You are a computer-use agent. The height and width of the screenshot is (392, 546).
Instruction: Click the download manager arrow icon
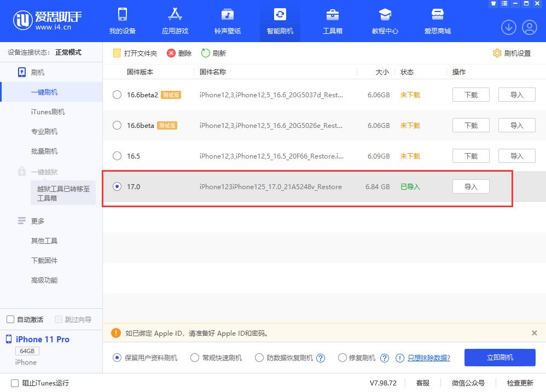coord(508,26)
